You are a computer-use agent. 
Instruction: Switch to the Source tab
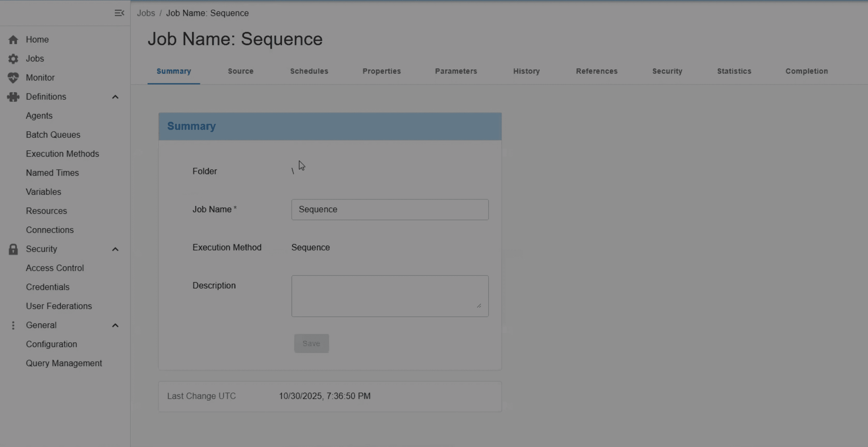240,71
